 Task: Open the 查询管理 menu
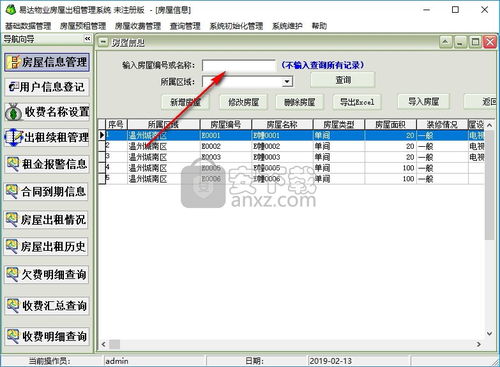(185, 26)
